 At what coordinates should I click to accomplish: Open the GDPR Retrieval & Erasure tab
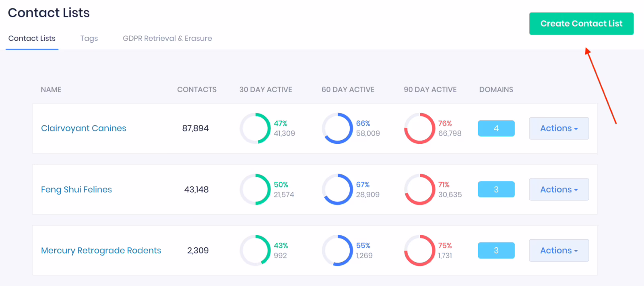coord(167,38)
